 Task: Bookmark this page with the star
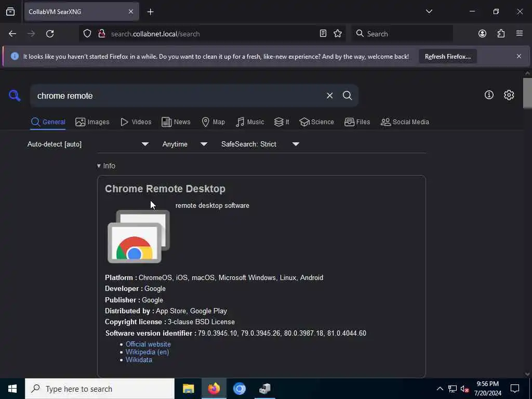pyautogui.click(x=338, y=33)
